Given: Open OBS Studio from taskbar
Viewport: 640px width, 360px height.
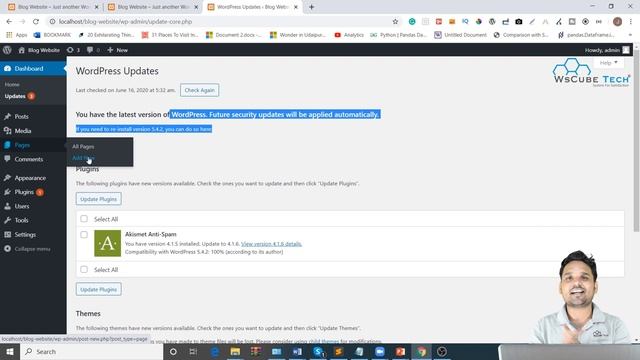Looking at the screenshot, I should [442, 351].
